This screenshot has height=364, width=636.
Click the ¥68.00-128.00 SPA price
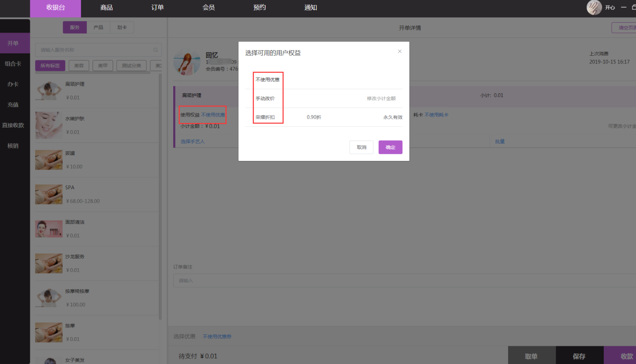point(83,201)
